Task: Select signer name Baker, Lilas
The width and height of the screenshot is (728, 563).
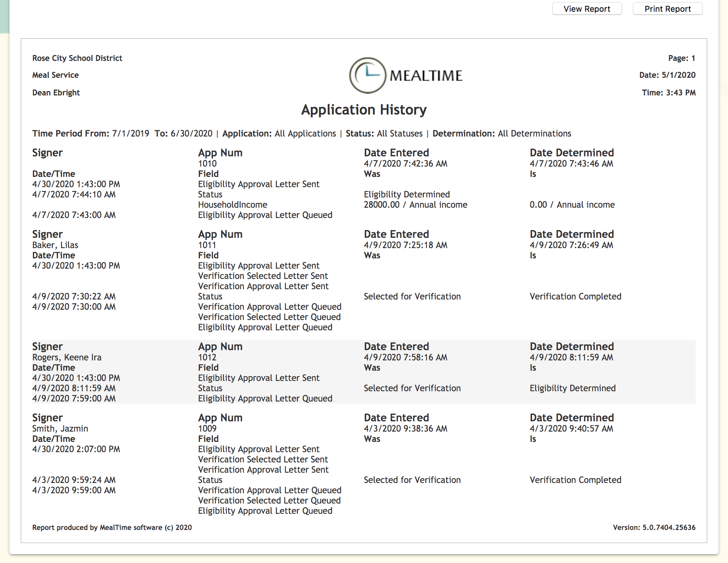Action: pos(55,245)
